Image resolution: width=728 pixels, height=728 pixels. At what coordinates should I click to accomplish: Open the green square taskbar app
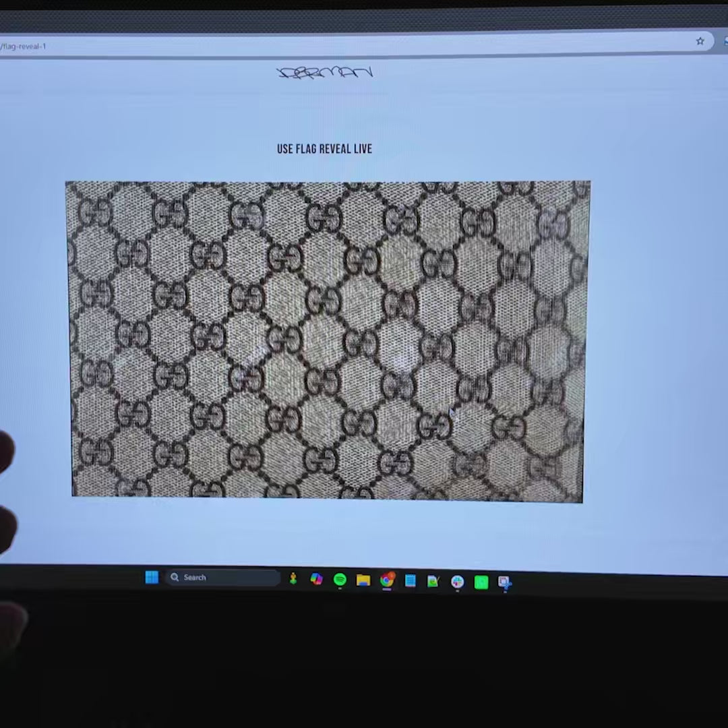[481, 582]
